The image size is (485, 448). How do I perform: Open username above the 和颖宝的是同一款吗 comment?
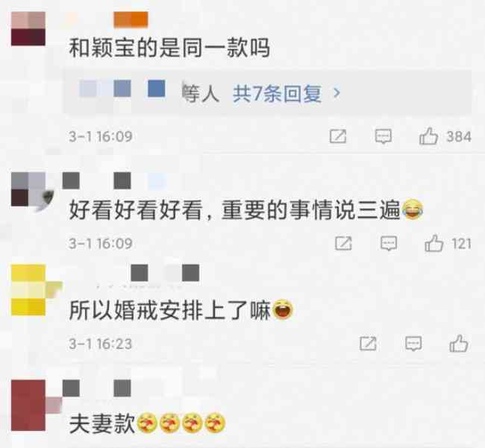[108, 19]
